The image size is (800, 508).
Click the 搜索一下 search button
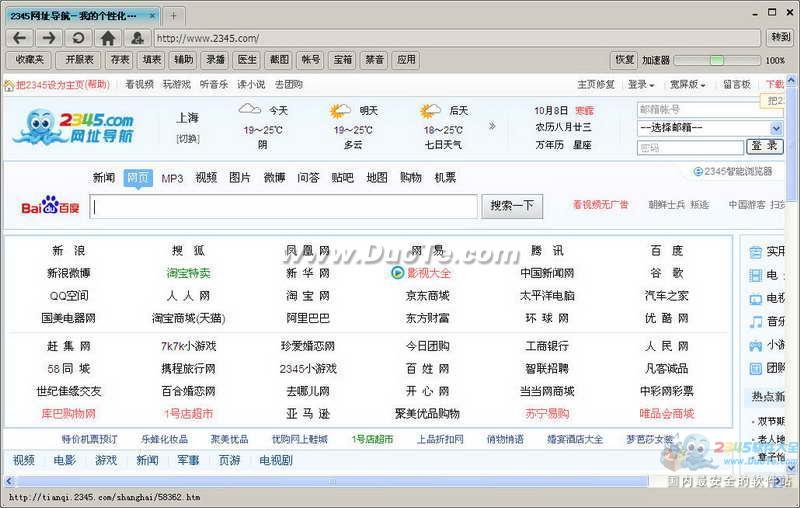[x=512, y=206]
